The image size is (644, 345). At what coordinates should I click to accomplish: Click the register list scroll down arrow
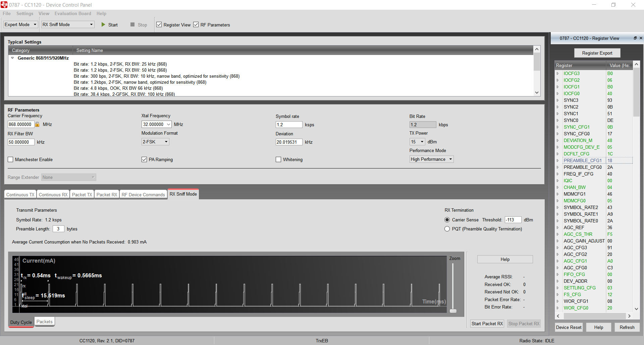pos(636,309)
